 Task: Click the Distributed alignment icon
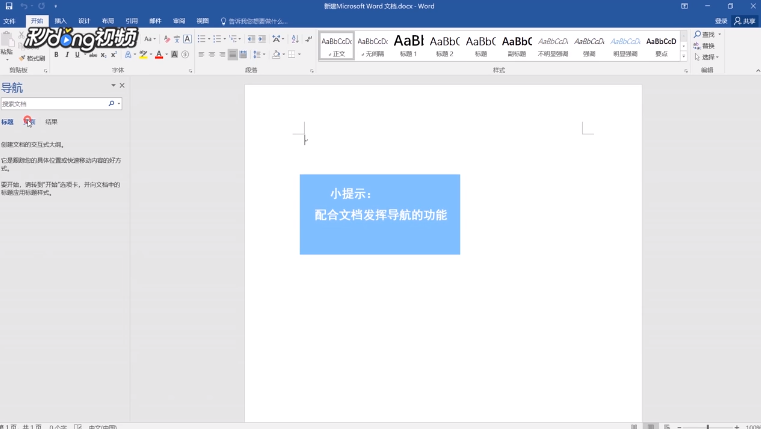point(243,55)
